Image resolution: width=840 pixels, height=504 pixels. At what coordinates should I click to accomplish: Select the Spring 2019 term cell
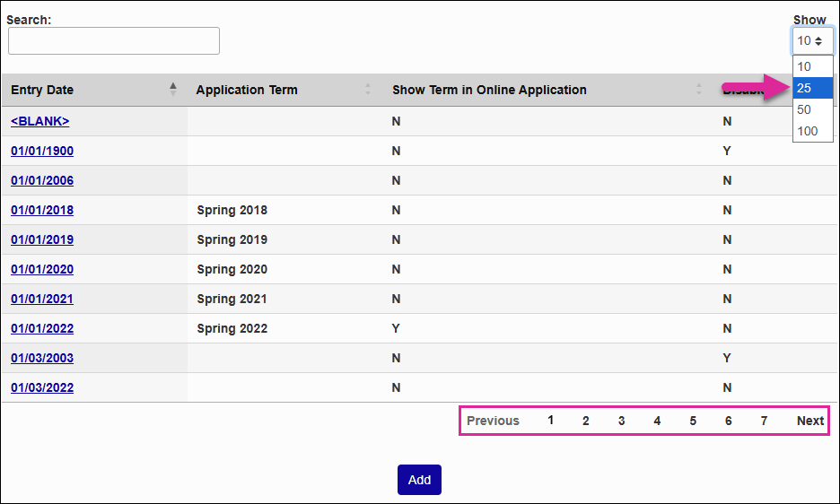click(232, 239)
